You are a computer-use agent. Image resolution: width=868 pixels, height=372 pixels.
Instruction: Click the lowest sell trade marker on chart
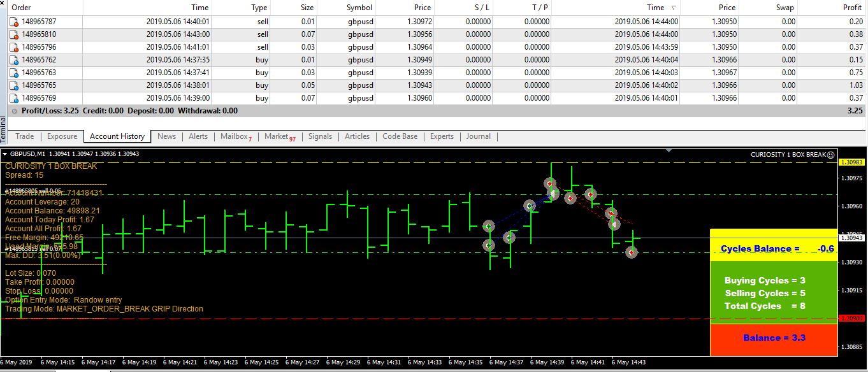click(x=631, y=252)
